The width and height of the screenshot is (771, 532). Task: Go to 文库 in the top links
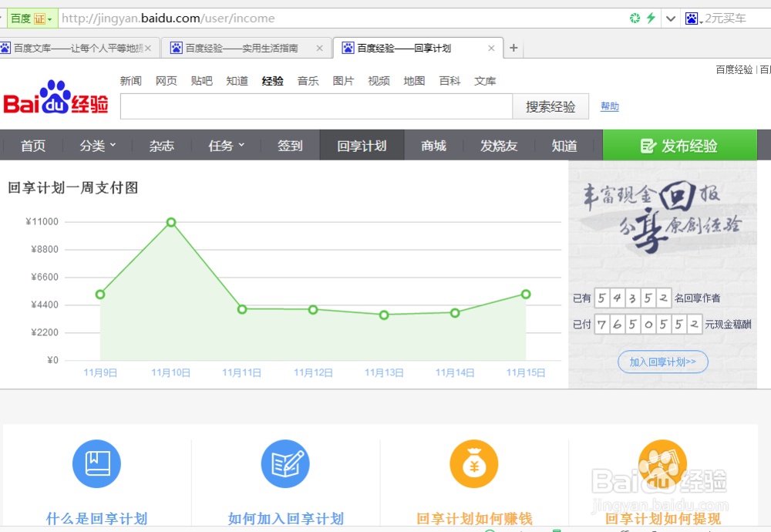[485, 81]
